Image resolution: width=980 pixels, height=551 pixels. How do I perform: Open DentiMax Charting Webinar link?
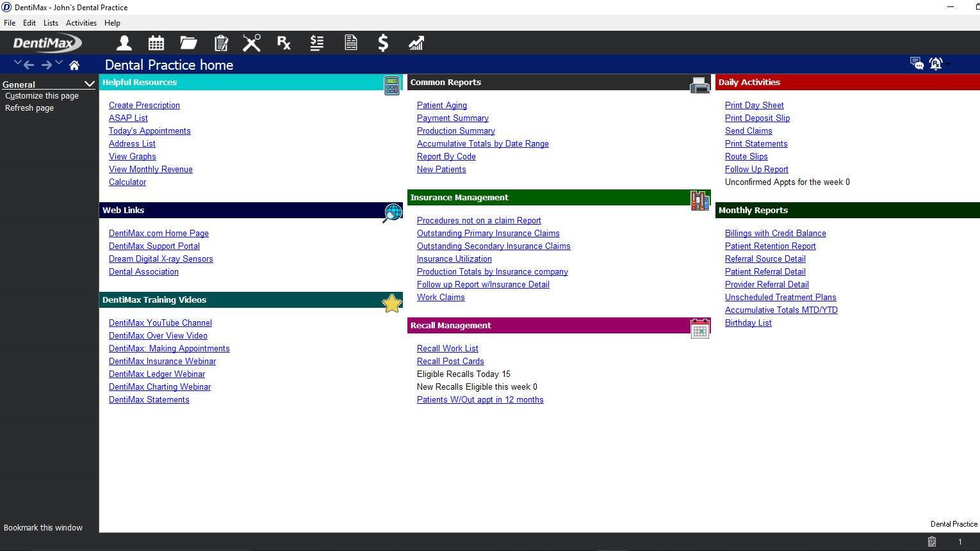pos(159,387)
